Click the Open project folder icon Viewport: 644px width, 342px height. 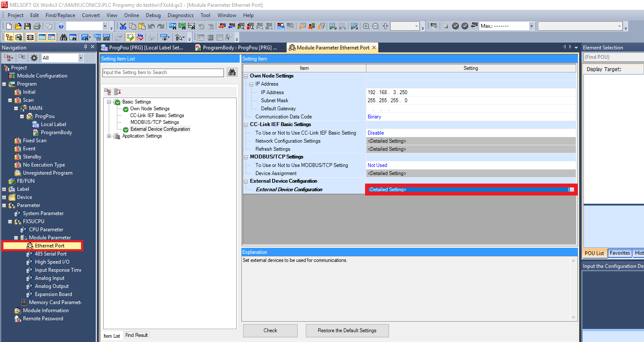pyautogui.click(x=18, y=26)
